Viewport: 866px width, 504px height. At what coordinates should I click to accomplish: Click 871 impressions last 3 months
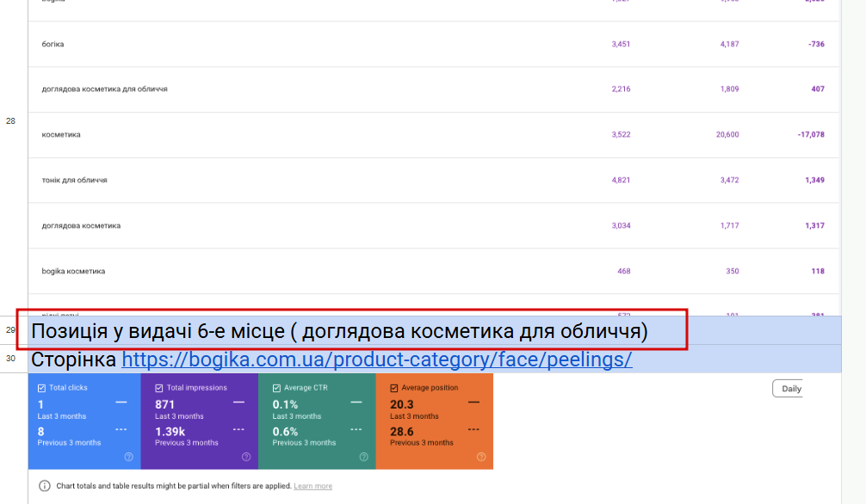click(164, 404)
